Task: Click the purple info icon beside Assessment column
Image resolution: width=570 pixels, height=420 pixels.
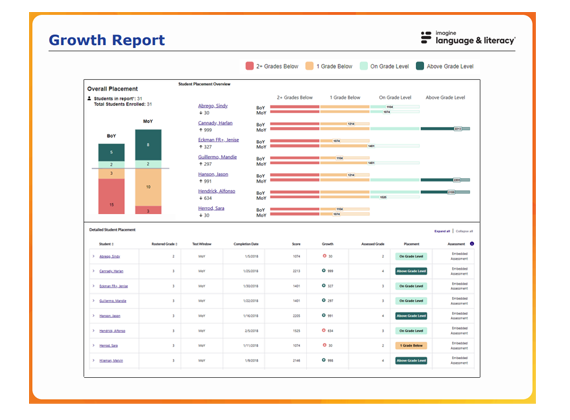Action: (x=472, y=244)
